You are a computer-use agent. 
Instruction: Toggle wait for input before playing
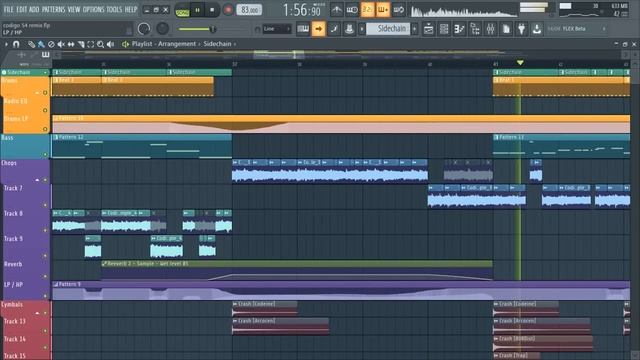[x=352, y=9]
